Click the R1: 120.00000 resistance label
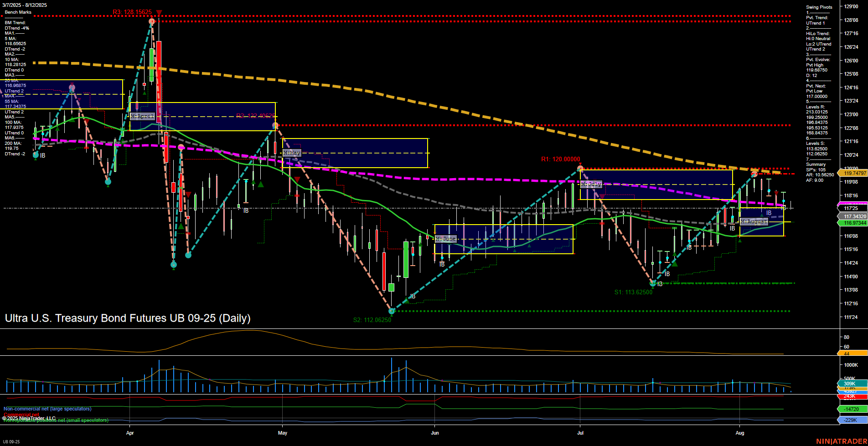868x446 pixels. coord(561,159)
